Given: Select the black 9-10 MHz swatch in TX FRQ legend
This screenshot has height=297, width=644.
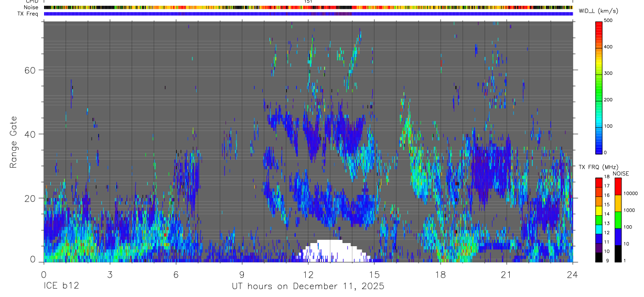Looking at the screenshot, I should pos(599,256).
